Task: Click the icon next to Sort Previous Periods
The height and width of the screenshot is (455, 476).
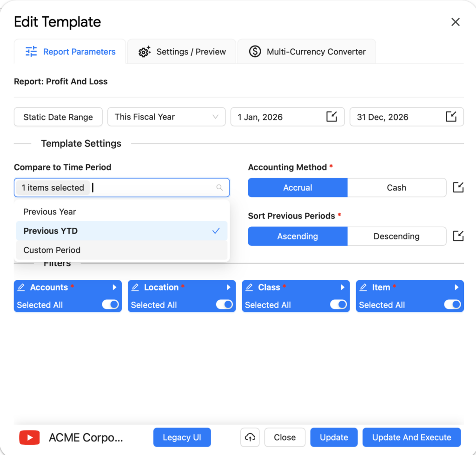Action: point(458,236)
